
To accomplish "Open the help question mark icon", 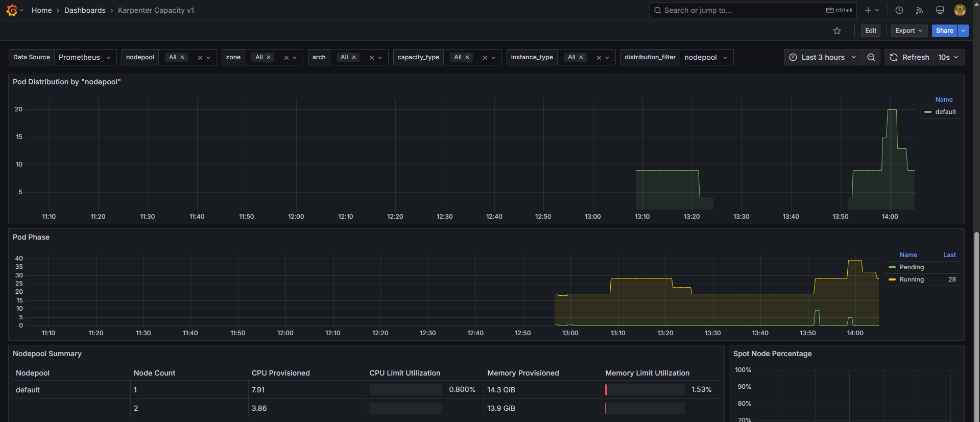I will point(899,10).
